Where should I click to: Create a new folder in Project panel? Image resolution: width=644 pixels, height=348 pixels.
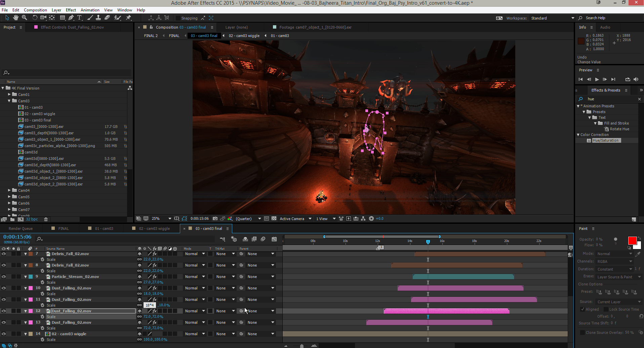coord(12,219)
